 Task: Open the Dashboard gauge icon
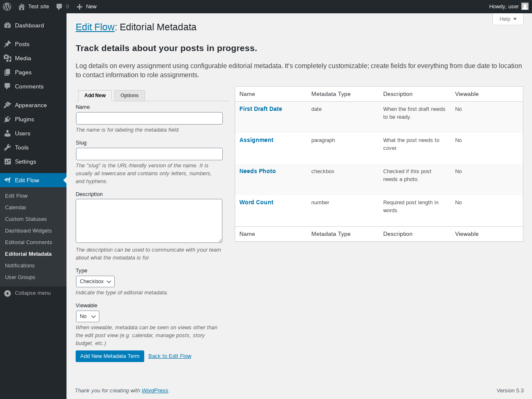click(x=7, y=25)
